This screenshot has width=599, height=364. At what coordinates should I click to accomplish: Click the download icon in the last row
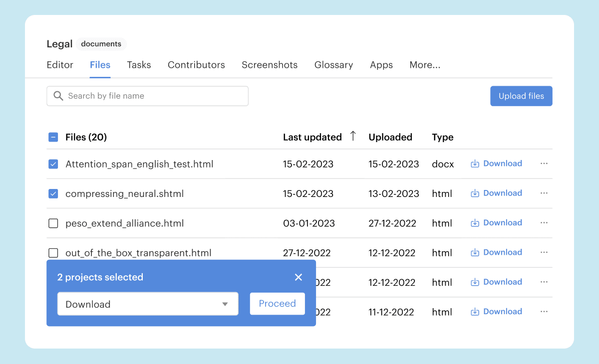click(475, 312)
